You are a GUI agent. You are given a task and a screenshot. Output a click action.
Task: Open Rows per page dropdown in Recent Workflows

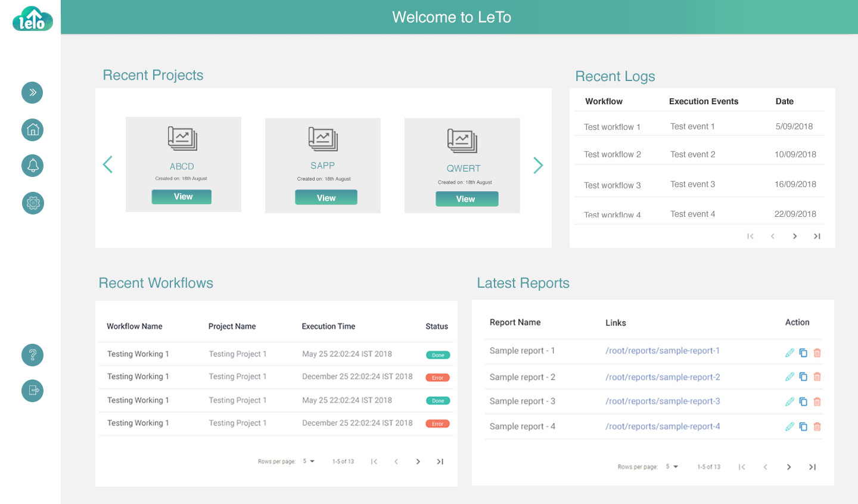pyautogui.click(x=309, y=461)
